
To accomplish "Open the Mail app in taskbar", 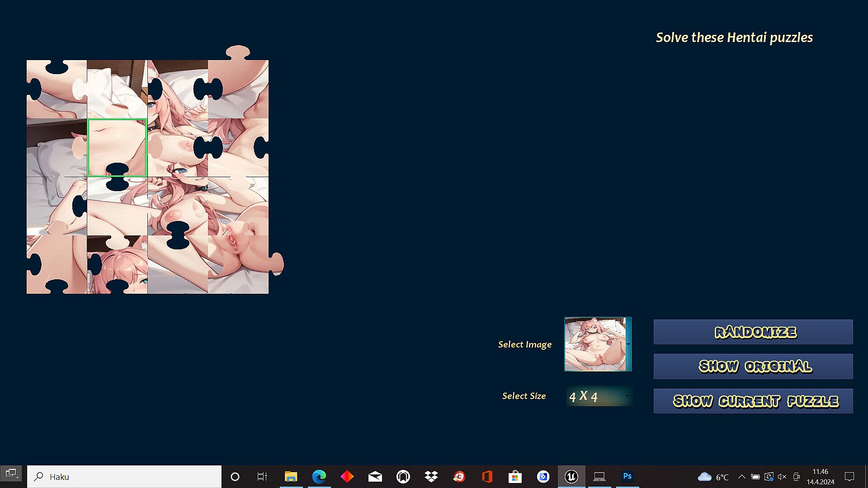I will click(x=375, y=476).
